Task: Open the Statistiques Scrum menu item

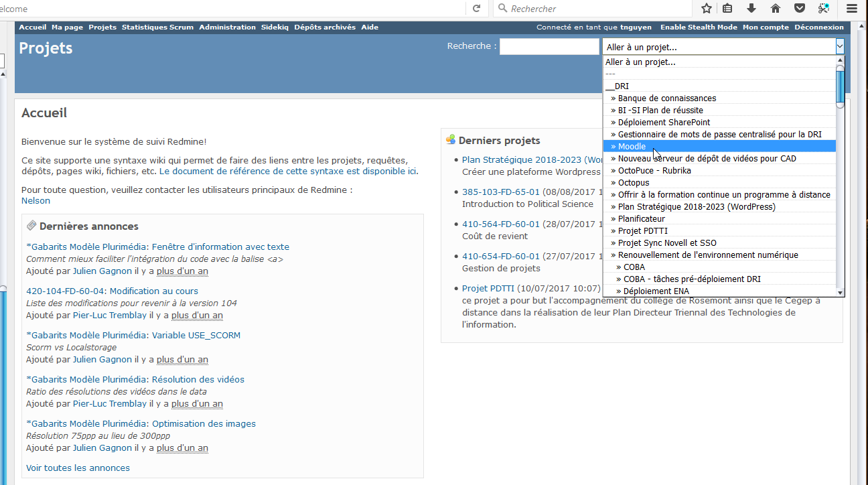Action: point(157,27)
